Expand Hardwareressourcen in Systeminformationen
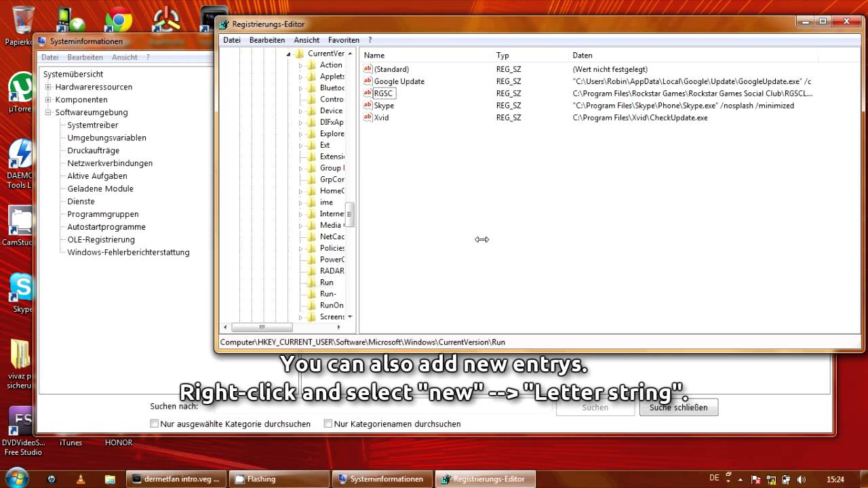 [48, 87]
